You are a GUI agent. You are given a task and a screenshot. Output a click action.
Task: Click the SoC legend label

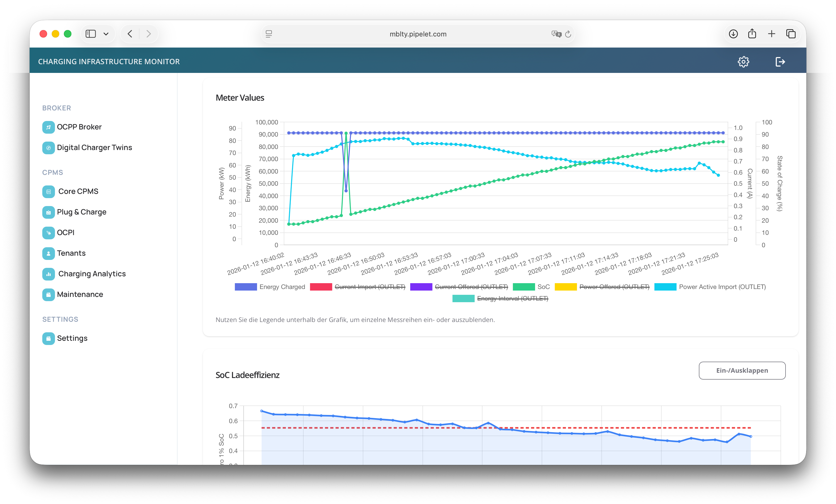(x=543, y=287)
